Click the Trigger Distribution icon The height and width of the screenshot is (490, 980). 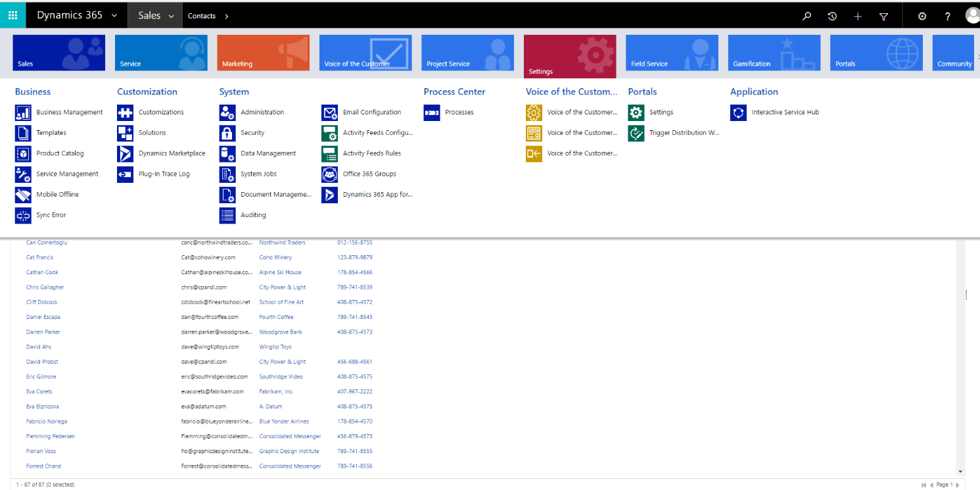[636, 133]
